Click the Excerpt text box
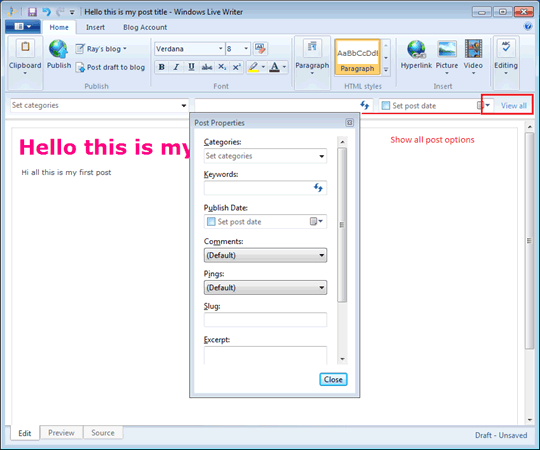 click(x=265, y=355)
